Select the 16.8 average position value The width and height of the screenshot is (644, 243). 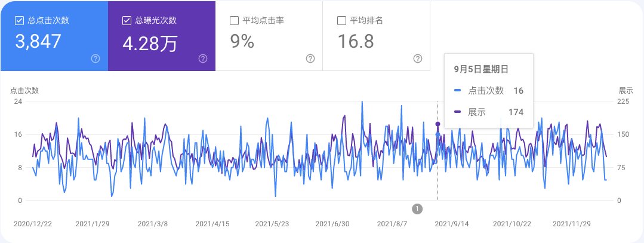[356, 42]
